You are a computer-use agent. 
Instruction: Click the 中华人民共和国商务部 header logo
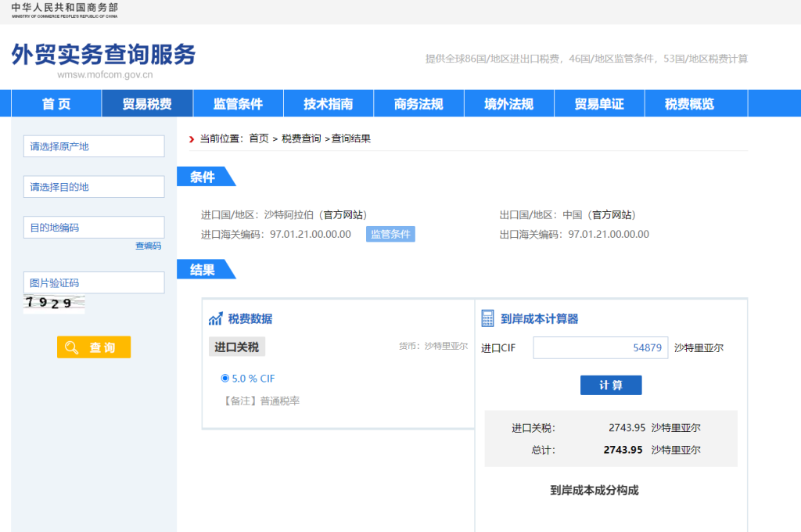click(x=65, y=10)
